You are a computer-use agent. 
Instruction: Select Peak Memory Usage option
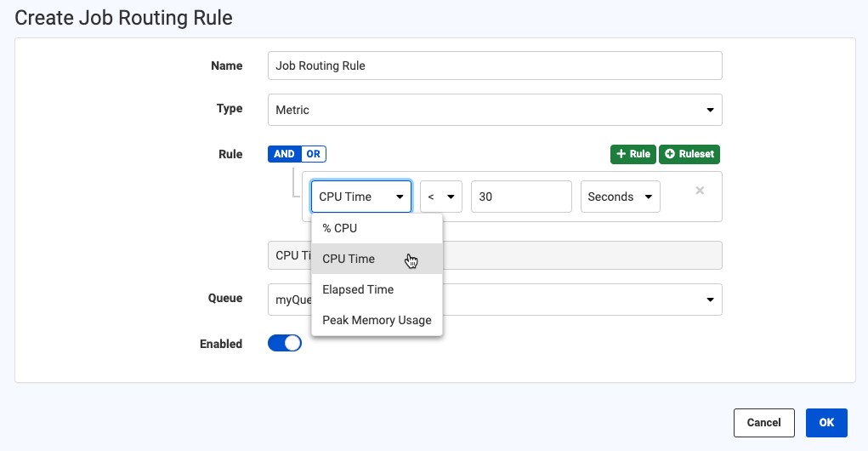pos(377,320)
